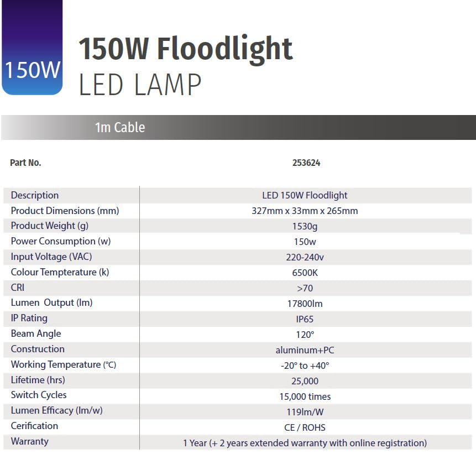Select the 6500K colour temperature value

(305, 273)
